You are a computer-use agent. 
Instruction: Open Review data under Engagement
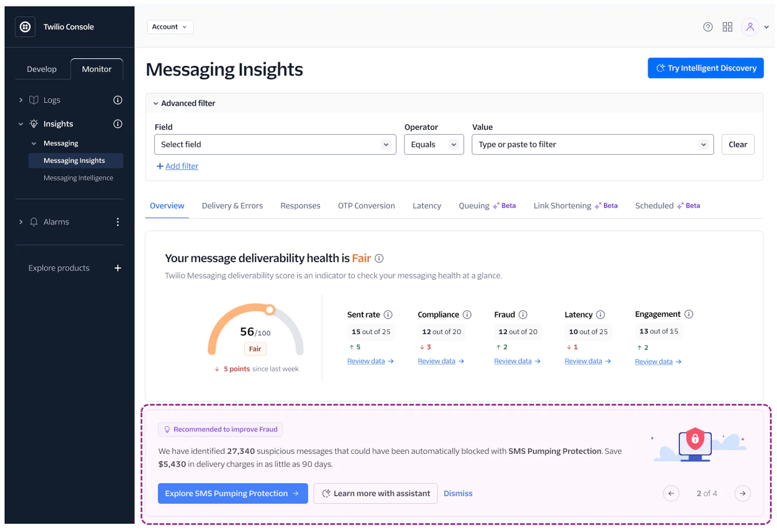click(659, 362)
